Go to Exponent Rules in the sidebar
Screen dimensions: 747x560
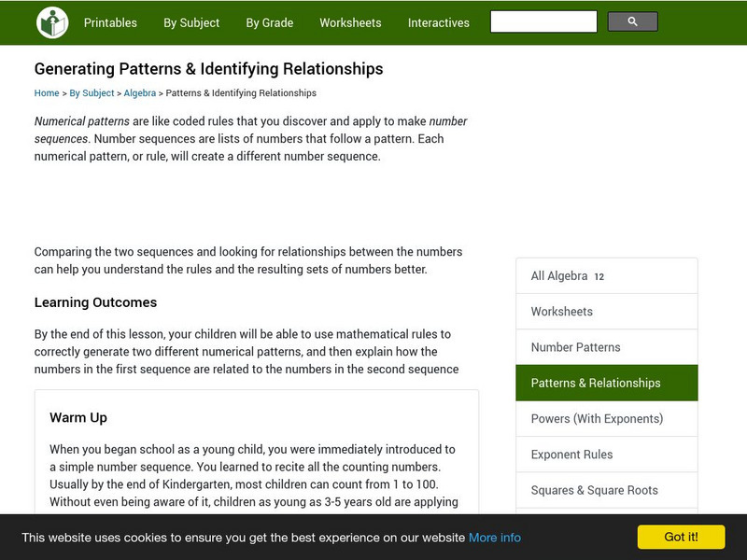pyautogui.click(x=572, y=455)
